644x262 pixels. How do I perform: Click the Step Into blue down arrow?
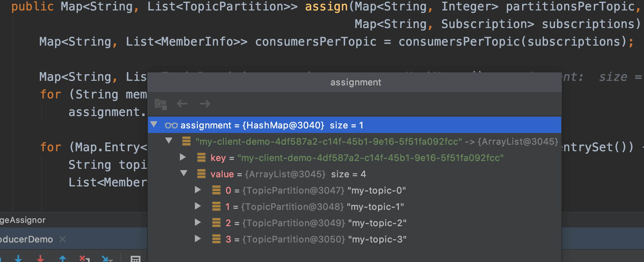pyautogui.click(x=18, y=259)
